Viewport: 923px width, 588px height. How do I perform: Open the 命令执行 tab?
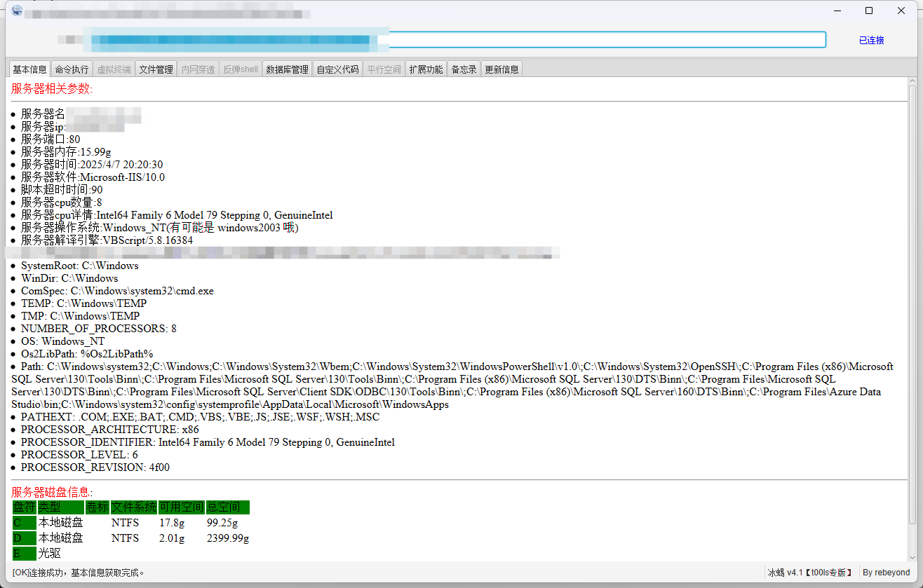coord(72,69)
